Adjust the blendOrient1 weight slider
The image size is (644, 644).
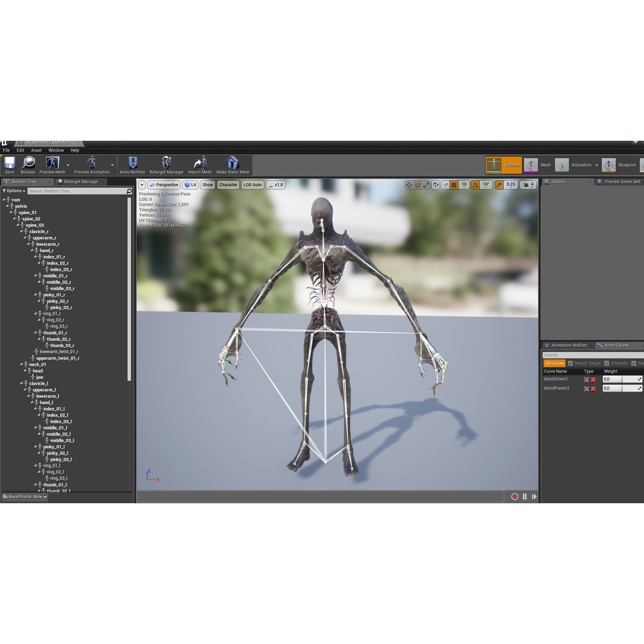622,379
